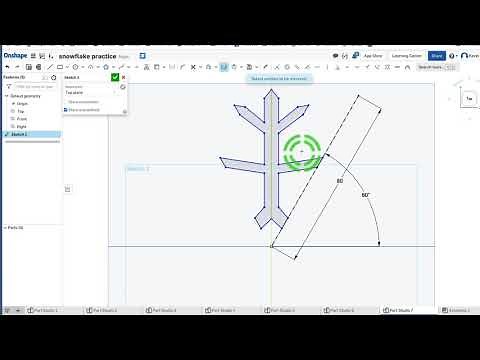Select Sketch 1 in the feature list
Image resolution: width=480 pixels, height=360 pixels.
[x=32, y=134]
